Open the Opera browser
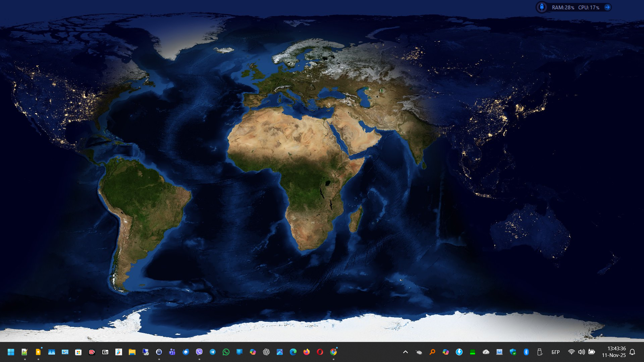644x362 pixels. coord(320,352)
